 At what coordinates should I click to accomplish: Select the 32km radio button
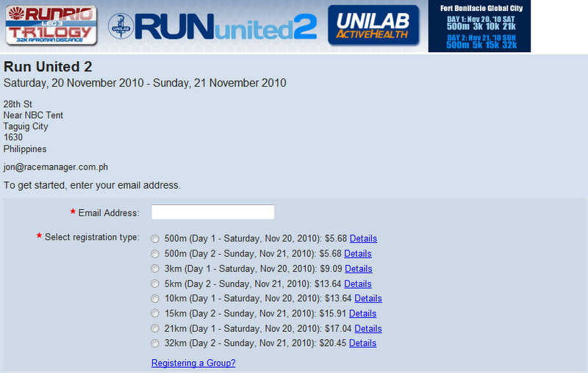(154, 344)
